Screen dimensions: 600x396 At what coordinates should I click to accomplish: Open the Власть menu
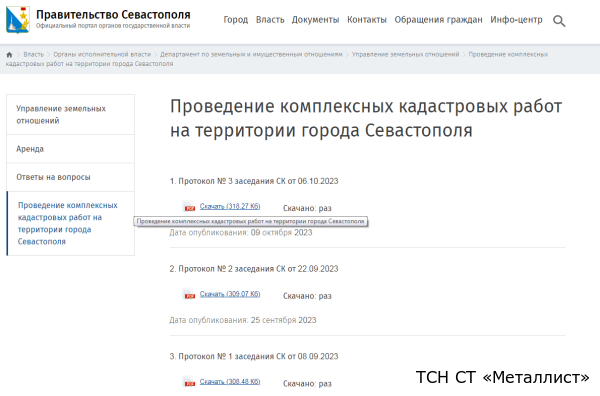[x=270, y=20]
